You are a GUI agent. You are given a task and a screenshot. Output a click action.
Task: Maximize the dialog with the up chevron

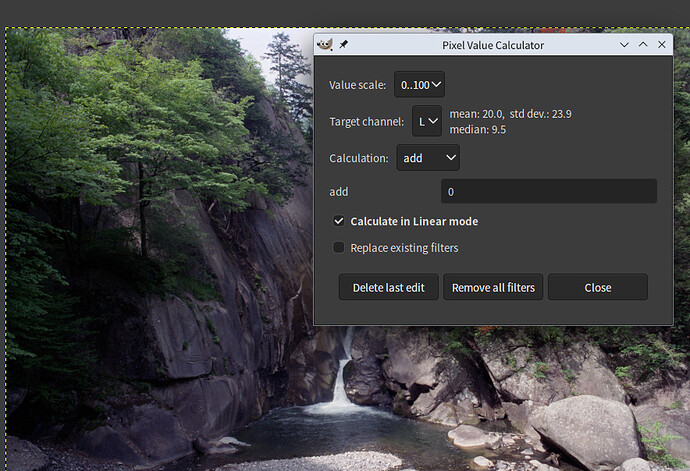click(643, 44)
